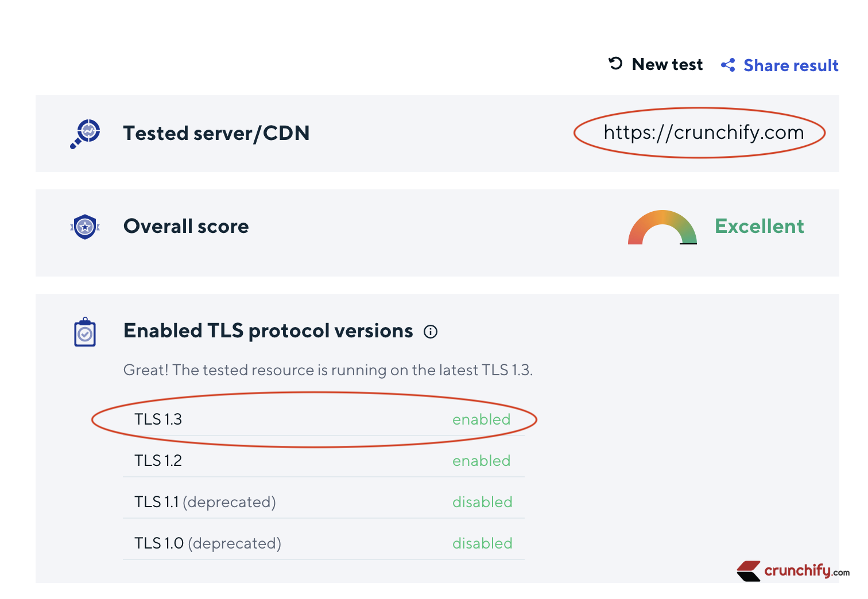This screenshot has width=868, height=599.
Task: Click the TLS 1.0 disabled status
Action: (482, 543)
